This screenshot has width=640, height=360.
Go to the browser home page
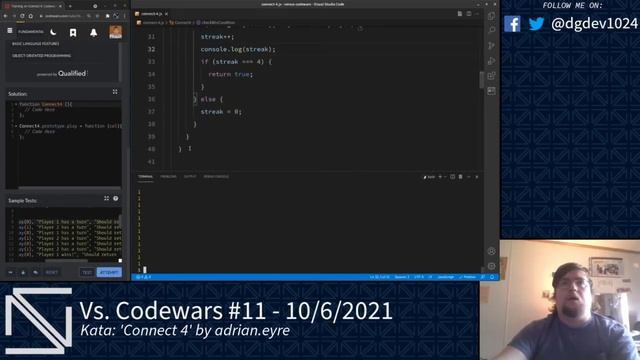[31, 16]
